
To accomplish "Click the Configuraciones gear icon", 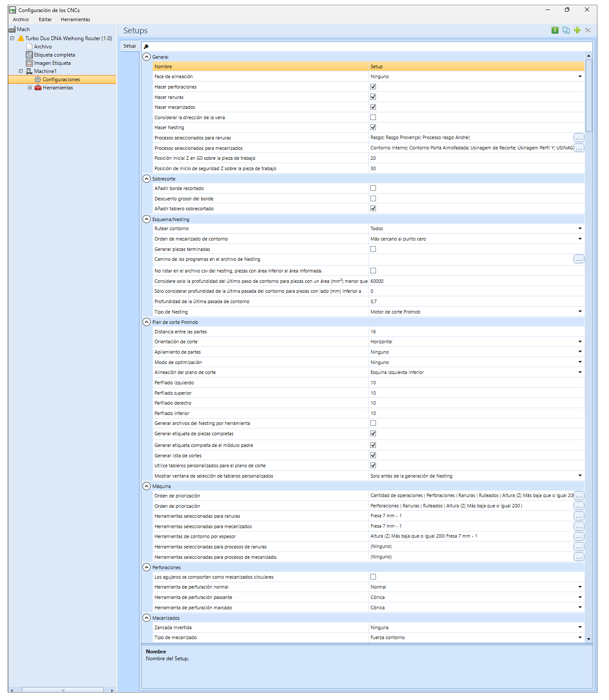I will coord(38,79).
